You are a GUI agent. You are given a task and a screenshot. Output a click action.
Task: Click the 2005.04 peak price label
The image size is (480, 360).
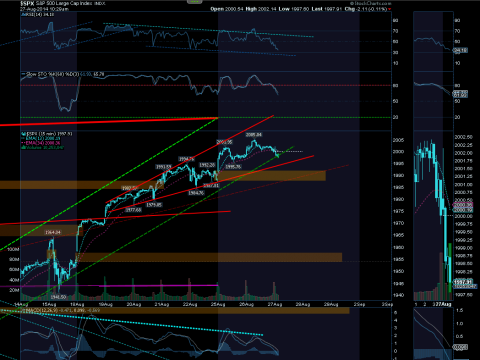tap(254, 135)
